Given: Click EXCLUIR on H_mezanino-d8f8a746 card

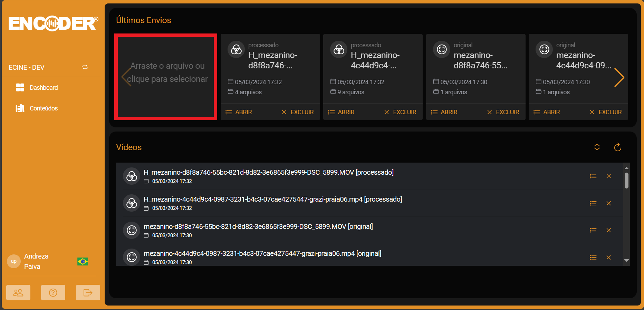Looking at the screenshot, I should [298, 112].
